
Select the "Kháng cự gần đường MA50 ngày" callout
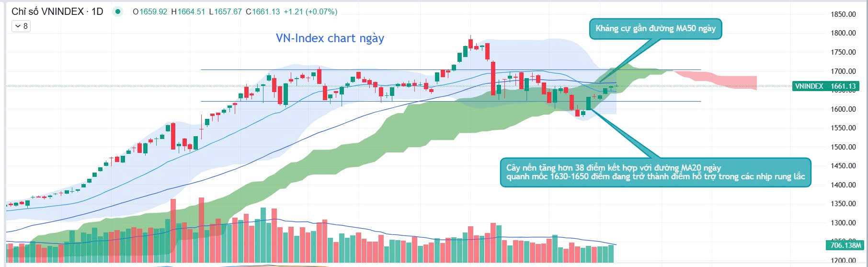655,29
